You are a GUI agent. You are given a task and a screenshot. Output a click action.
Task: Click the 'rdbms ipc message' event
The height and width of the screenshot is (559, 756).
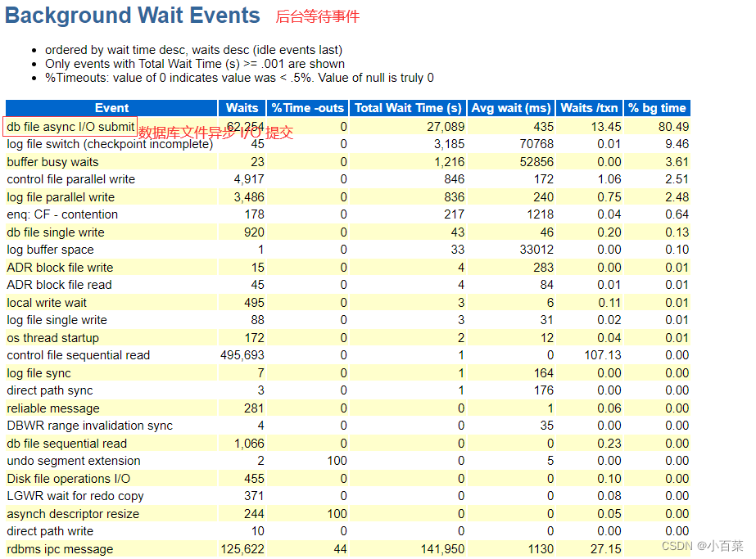[x=60, y=549]
